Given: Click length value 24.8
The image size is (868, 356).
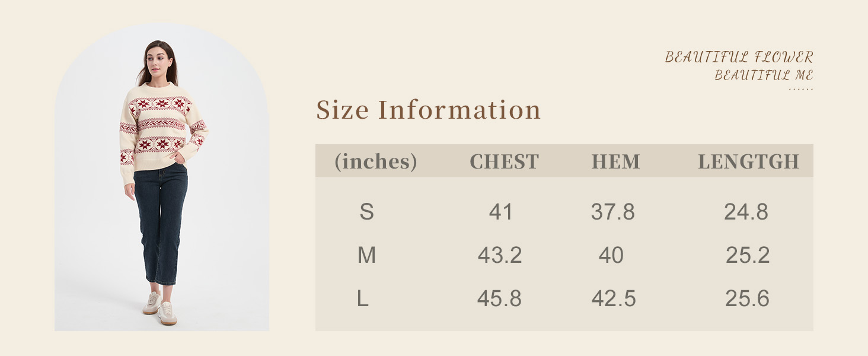Looking at the screenshot, I should click(746, 212).
